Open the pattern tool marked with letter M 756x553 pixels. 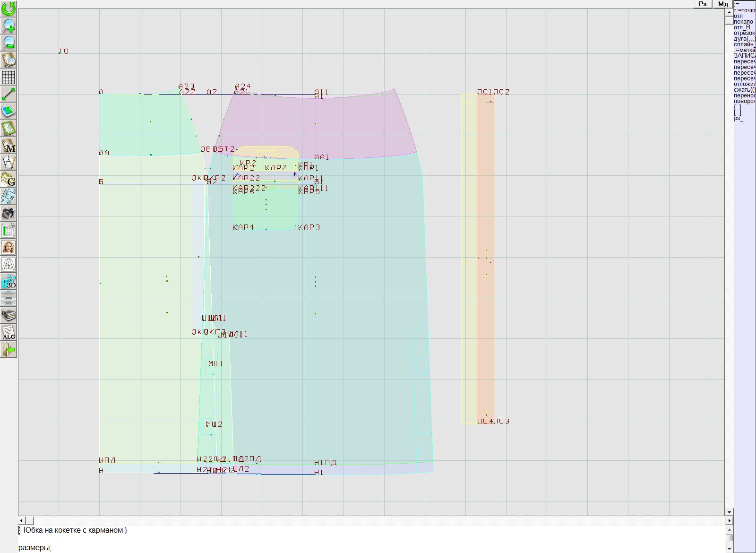tap(9, 146)
